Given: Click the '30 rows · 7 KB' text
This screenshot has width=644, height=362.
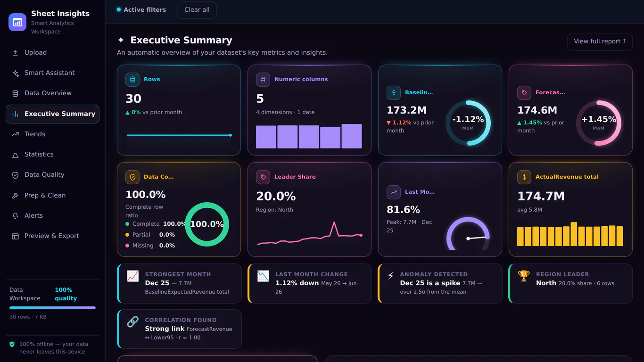Looking at the screenshot, I should tap(28, 317).
